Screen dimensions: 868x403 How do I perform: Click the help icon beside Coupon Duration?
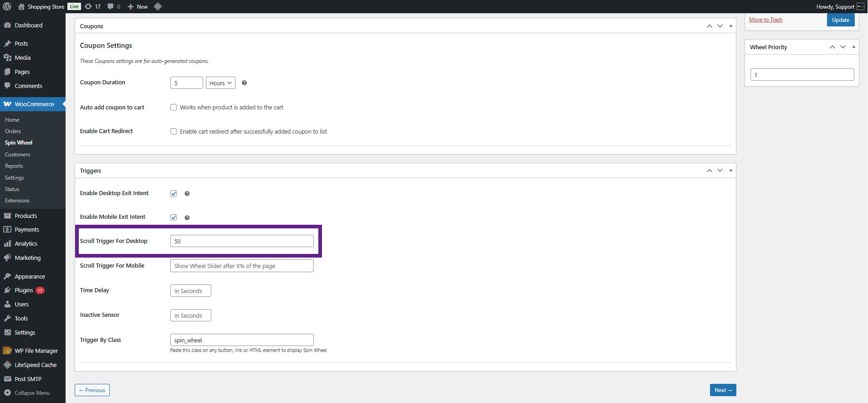tap(244, 83)
